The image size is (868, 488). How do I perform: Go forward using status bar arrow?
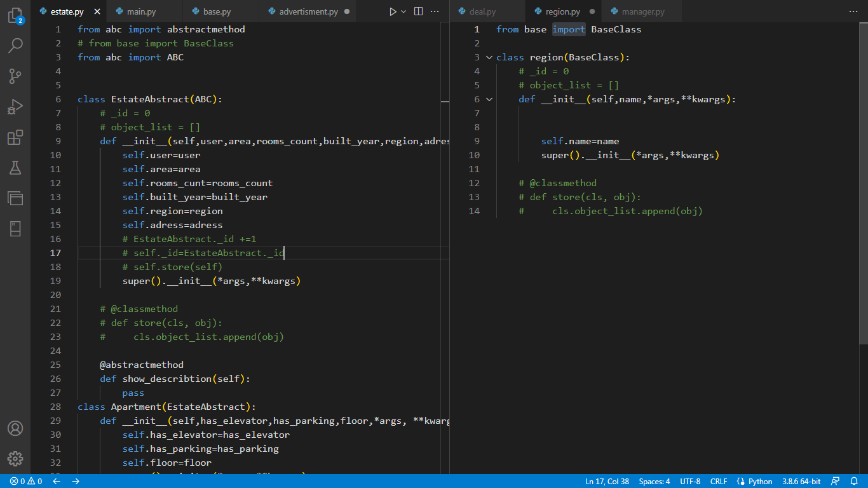76,481
